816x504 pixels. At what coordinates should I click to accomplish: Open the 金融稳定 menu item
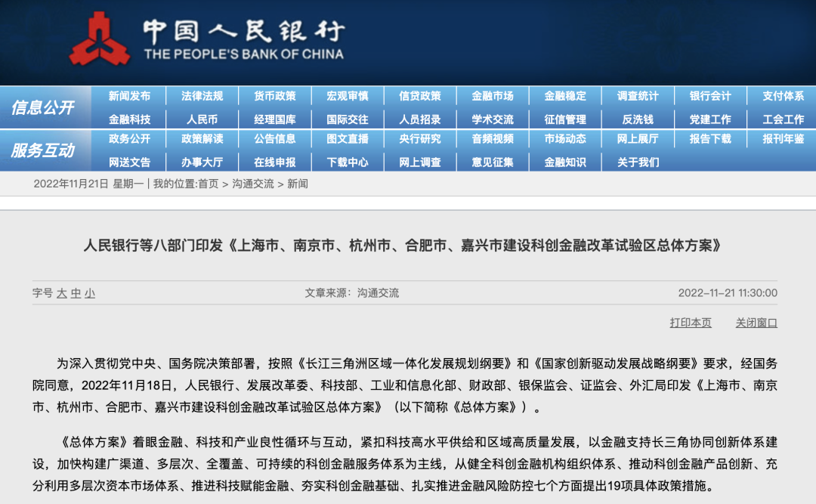point(565,96)
